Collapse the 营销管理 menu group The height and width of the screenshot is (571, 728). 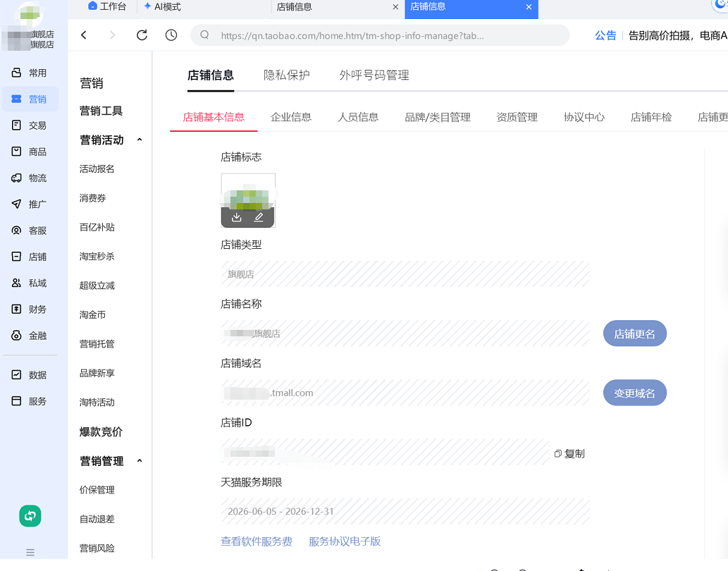[x=140, y=461]
